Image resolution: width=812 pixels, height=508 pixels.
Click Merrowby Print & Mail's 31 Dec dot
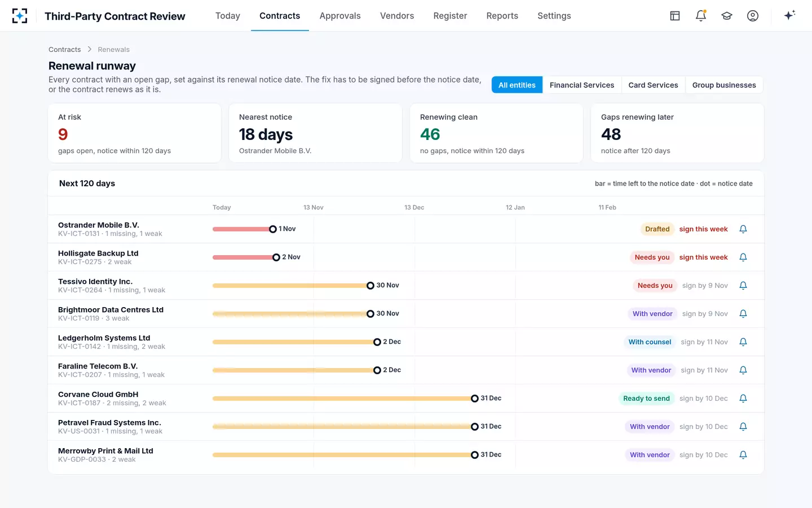pos(475,455)
